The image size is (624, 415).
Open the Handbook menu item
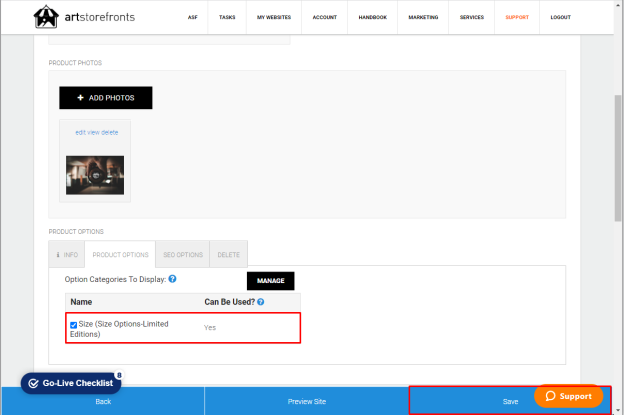coord(372,17)
